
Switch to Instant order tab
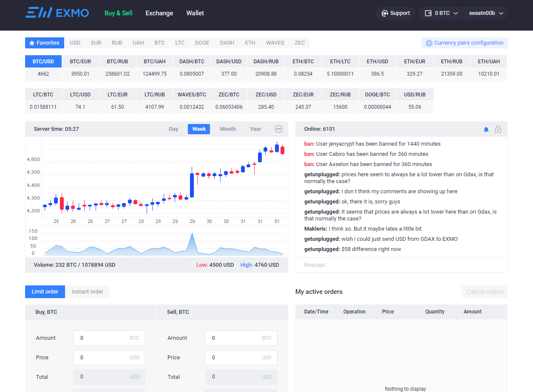[x=88, y=292]
